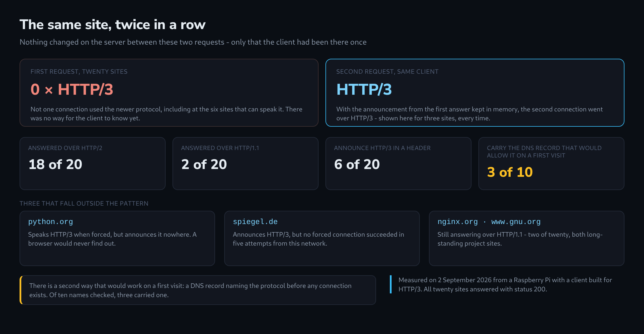
Task: Select the subtitle beginning 'Nothing changed on the server'
Action: [193, 42]
